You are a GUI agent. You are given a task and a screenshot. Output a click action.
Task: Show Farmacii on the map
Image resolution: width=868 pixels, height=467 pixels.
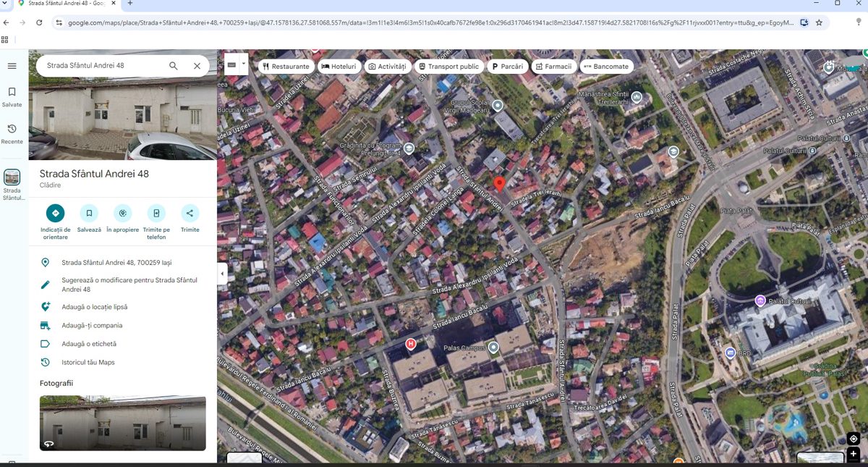[x=553, y=66]
